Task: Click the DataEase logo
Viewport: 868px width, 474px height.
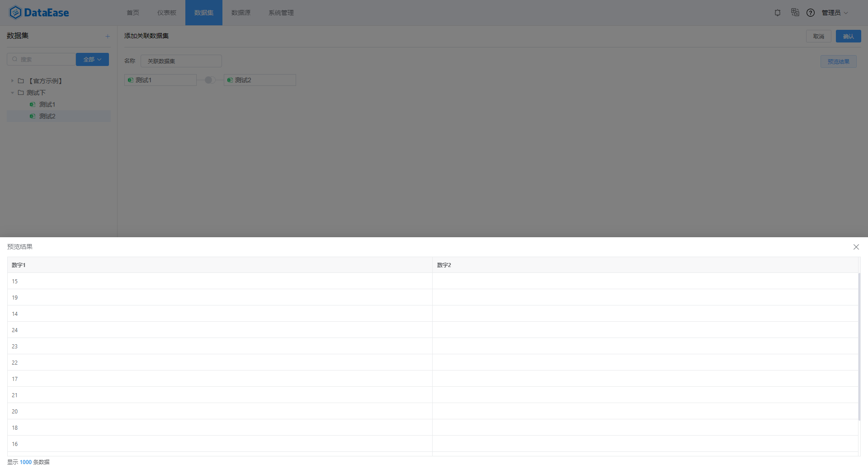Action: click(39, 12)
